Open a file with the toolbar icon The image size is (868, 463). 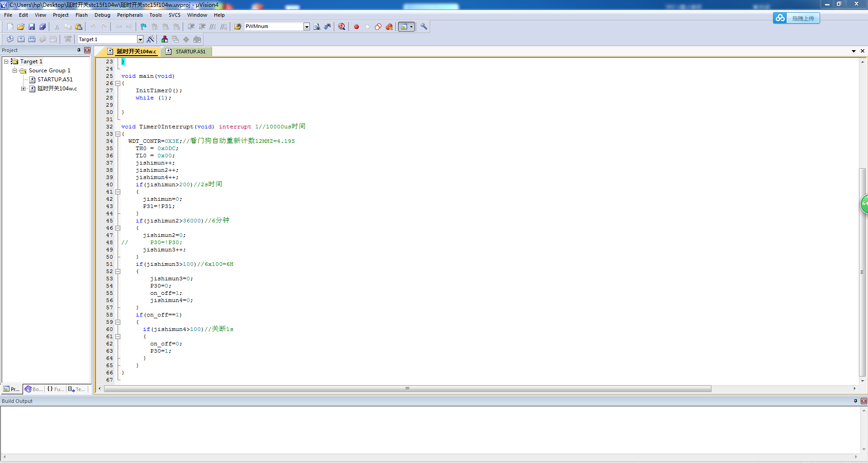coord(21,27)
